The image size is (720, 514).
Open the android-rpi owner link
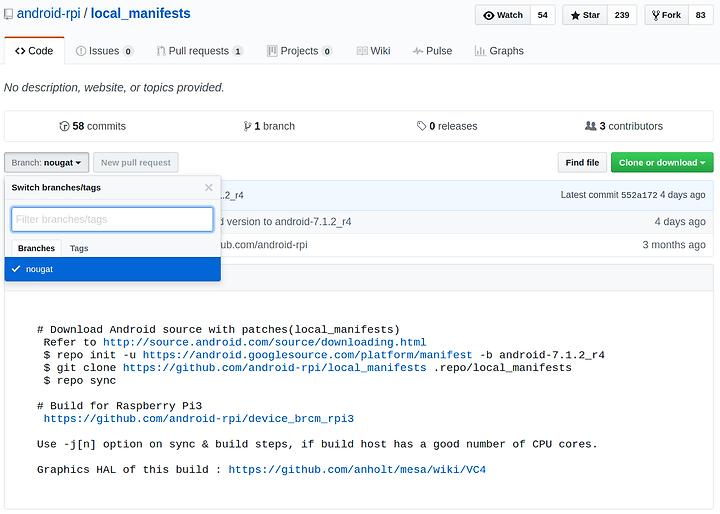49,13
